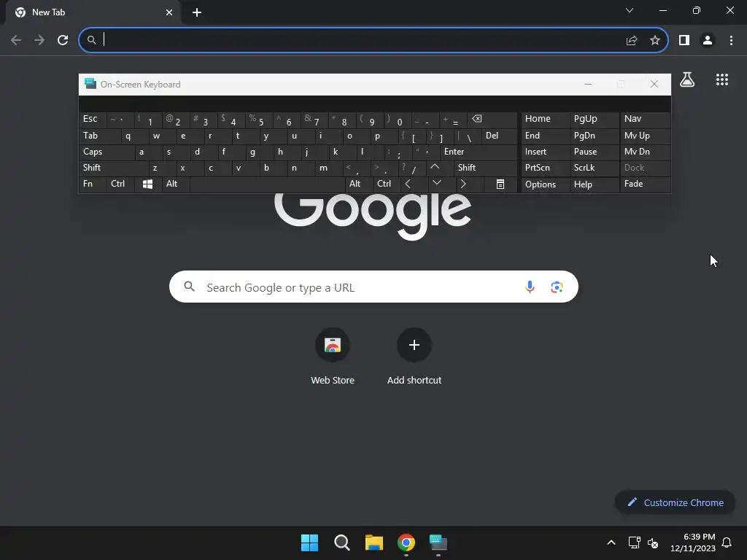Screen dimensions: 747x560
Task: Start voice search with the microphone icon
Action: 530,287
